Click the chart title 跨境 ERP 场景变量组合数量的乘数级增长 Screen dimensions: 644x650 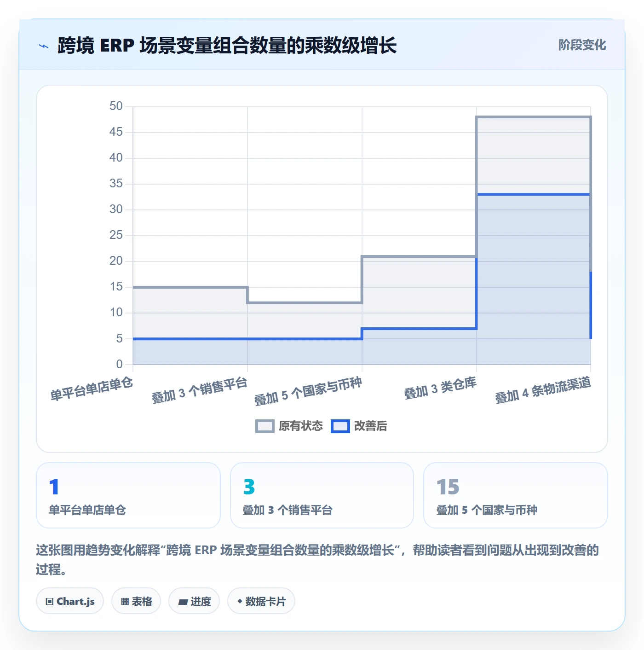coord(227,46)
